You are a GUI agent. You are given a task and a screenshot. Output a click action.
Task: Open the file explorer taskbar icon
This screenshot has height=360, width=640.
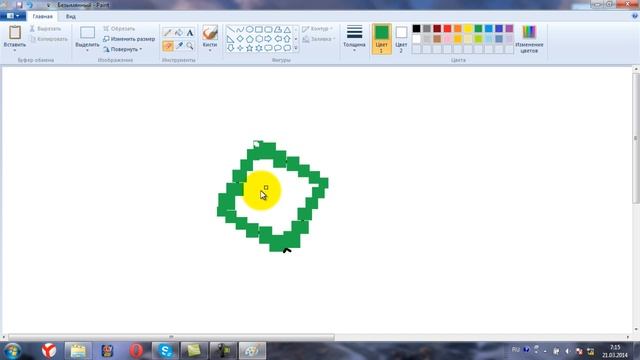[78, 351]
